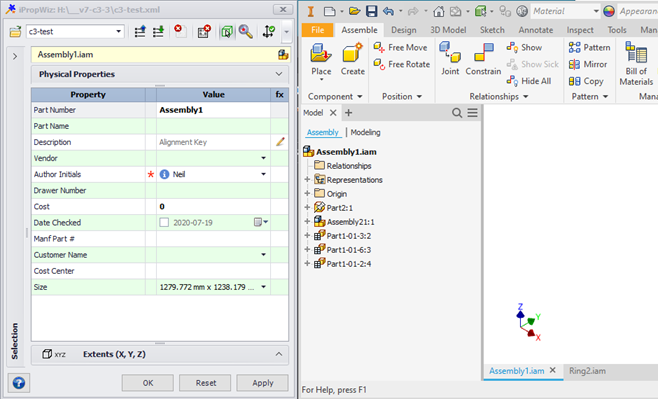Click Hide All relationships
The width and height of the screenshot is (658, 399).
tap(529, 81)
